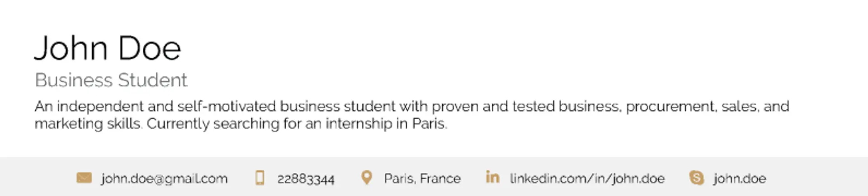The image size is (868, 196).
Task: Click the word Student in the subtitle
Action: [152, 80]
